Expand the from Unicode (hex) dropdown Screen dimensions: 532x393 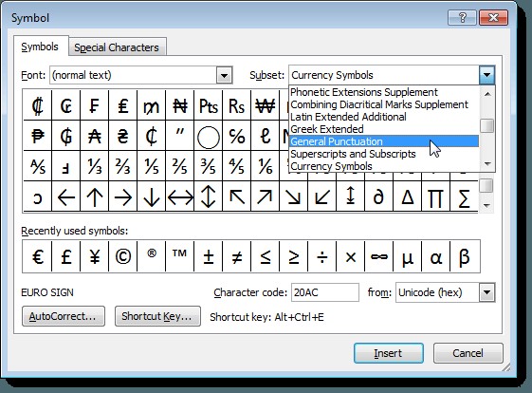pyautogui.click(x=486, y=292)
